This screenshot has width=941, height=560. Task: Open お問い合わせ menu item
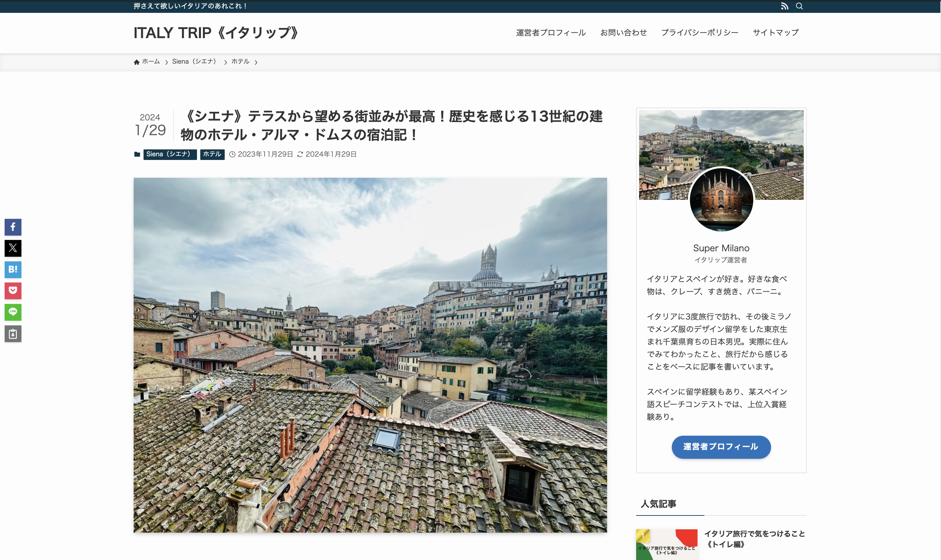point(623,33)
